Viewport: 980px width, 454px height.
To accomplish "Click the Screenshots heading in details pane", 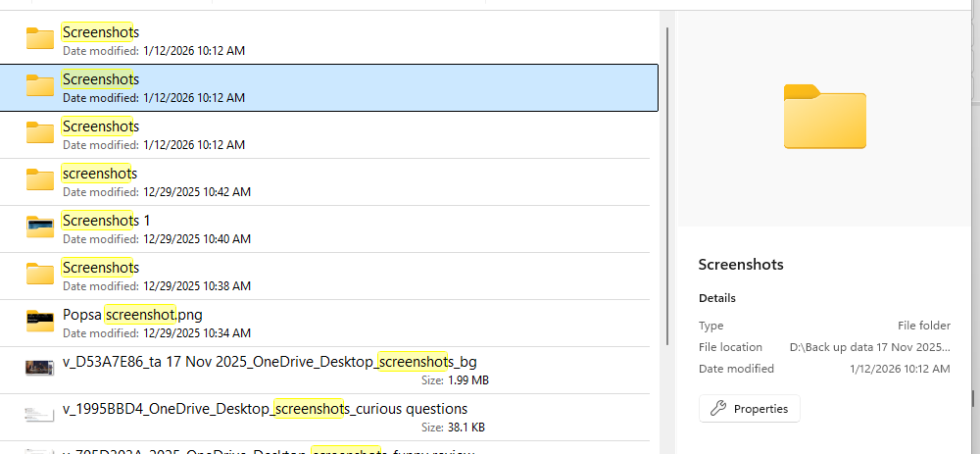I will pos(741,265).
